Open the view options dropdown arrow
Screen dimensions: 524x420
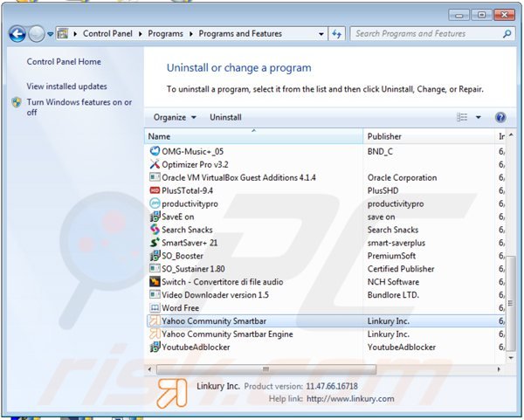coord(479,117)
